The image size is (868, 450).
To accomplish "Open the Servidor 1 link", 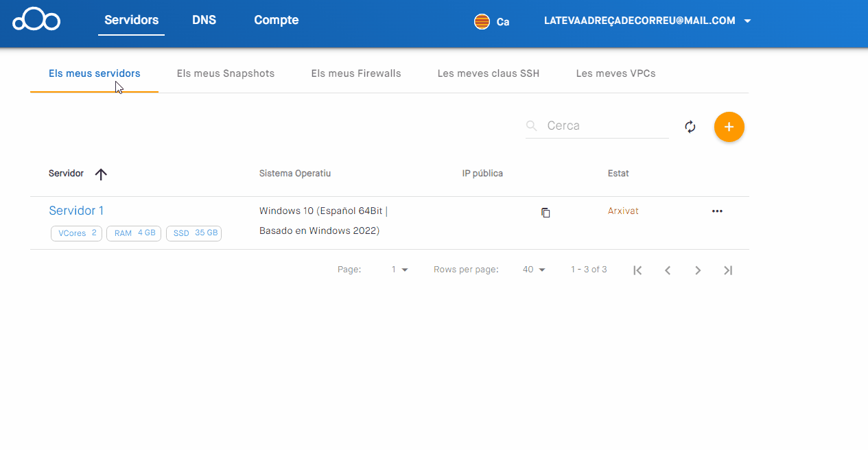I will 76,211.
